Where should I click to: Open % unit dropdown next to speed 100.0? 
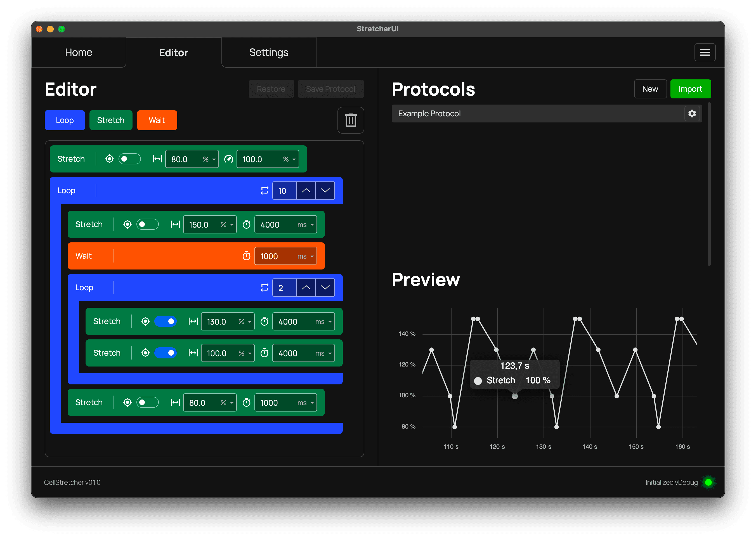click(x=289, y=159)
